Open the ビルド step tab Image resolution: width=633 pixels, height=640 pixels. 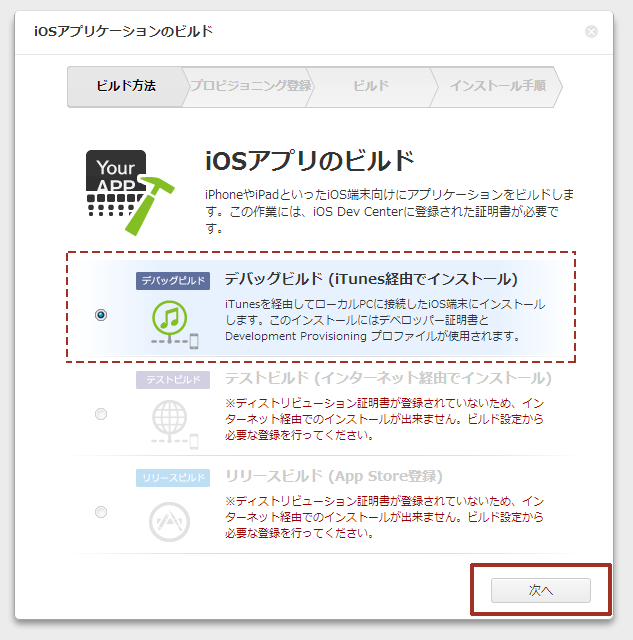(371, 86)
